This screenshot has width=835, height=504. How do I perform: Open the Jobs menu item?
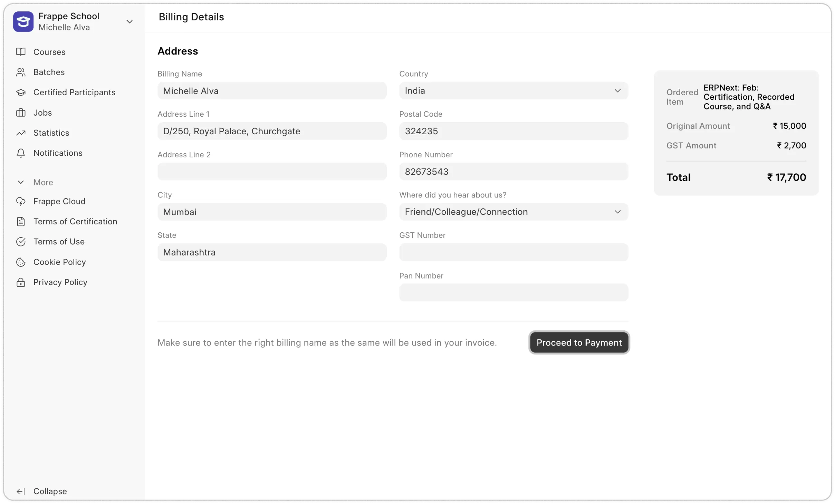42,112
